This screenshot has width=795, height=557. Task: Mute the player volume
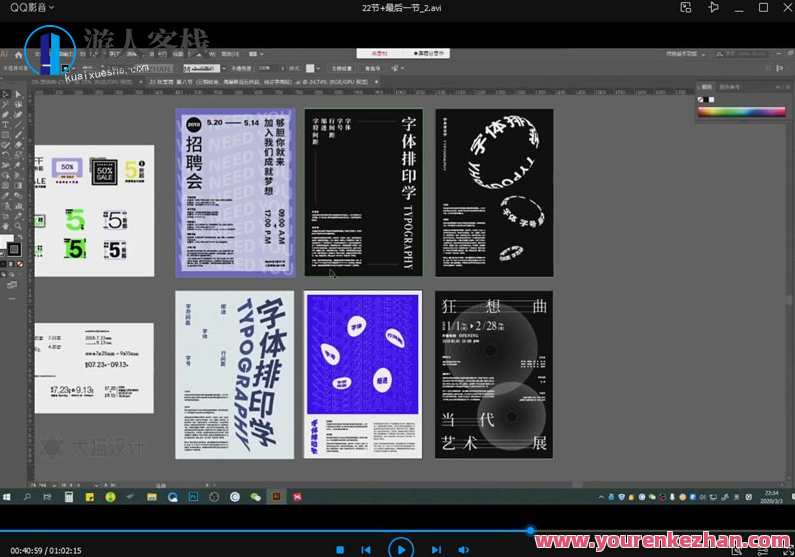463,549
